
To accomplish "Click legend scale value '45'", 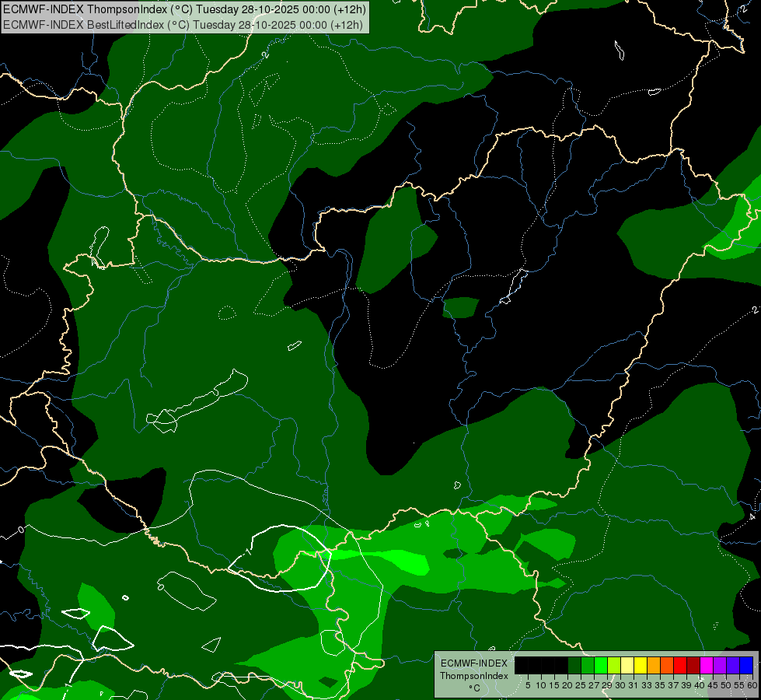I will pyautogui.click(x=714, y=685).
